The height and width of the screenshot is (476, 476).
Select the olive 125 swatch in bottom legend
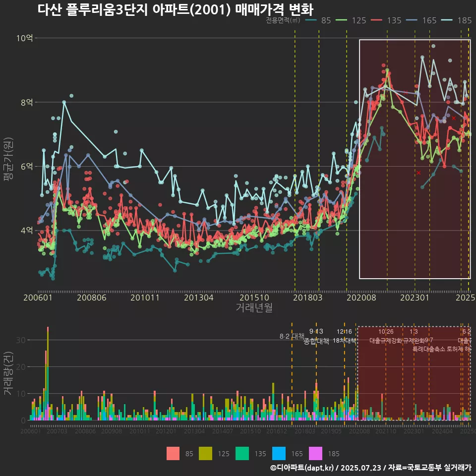pos(205,454)
